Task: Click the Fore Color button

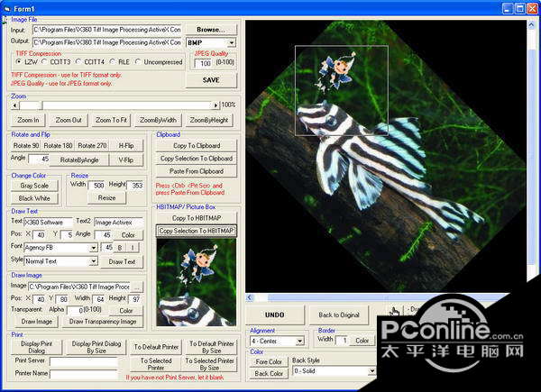Action: pos(268,361)
